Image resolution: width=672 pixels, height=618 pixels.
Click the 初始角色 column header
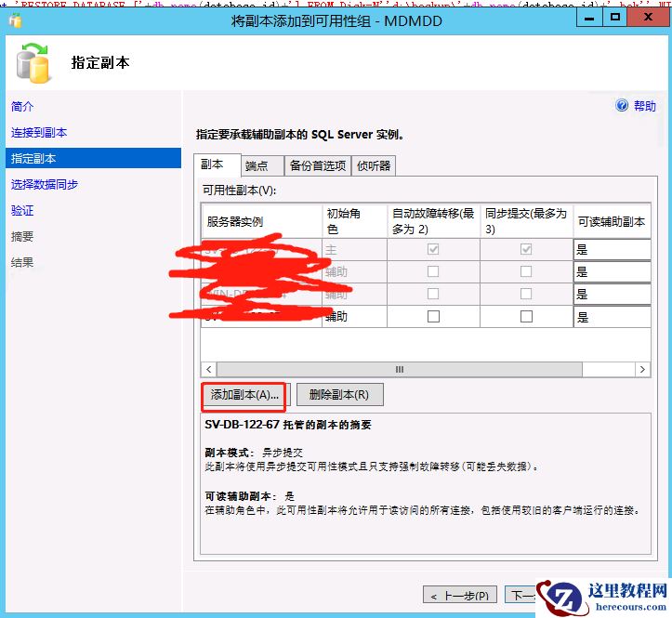(354, 221)
